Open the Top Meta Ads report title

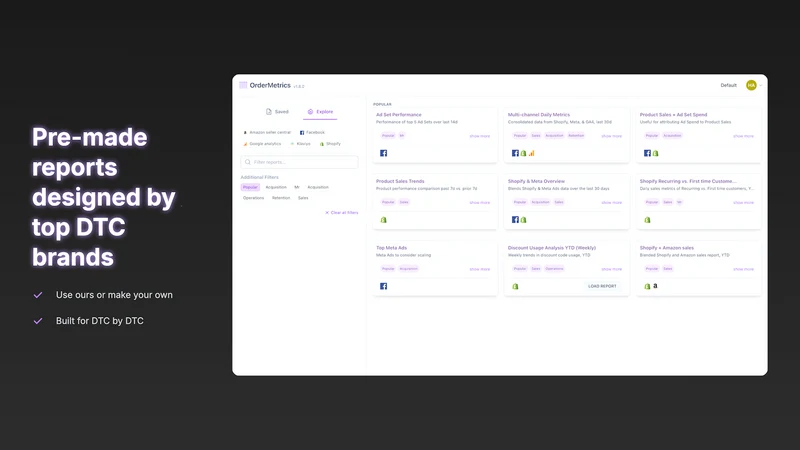point(391,248)
